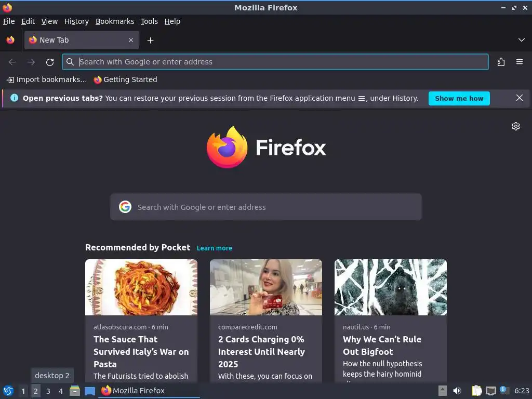Screen dimensions: 532x399
Task: Go back with the back arrow
Action: pyautogui.click(x=12, y=62)
